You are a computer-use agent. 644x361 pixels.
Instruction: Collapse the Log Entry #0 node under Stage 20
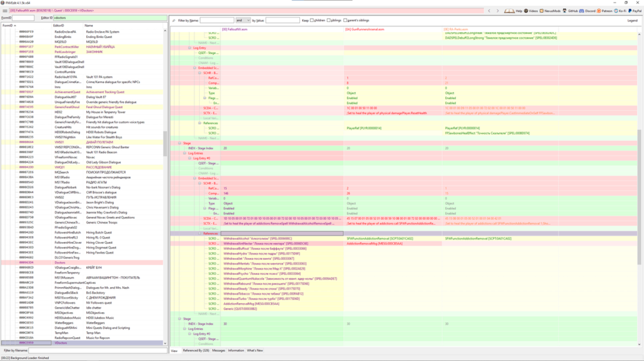coord(190,158)
